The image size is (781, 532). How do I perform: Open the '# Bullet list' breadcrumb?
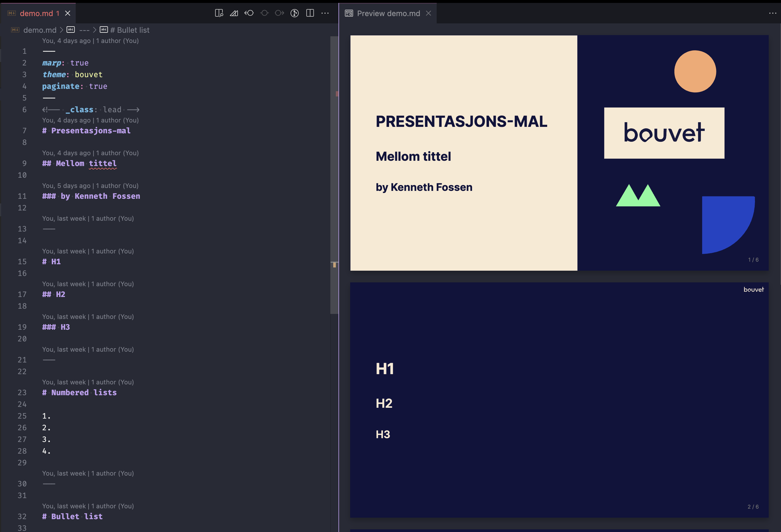tap(130, 30)
